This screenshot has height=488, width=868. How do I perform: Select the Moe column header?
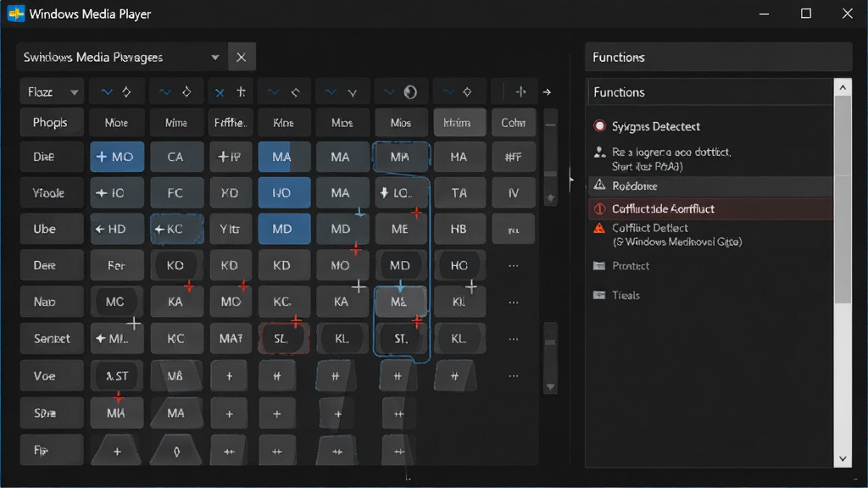[117, 122]
